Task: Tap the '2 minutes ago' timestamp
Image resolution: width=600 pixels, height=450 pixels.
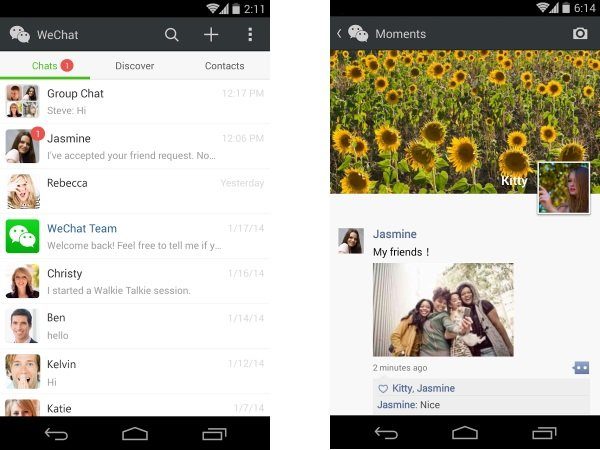Action: pos(400,368)
